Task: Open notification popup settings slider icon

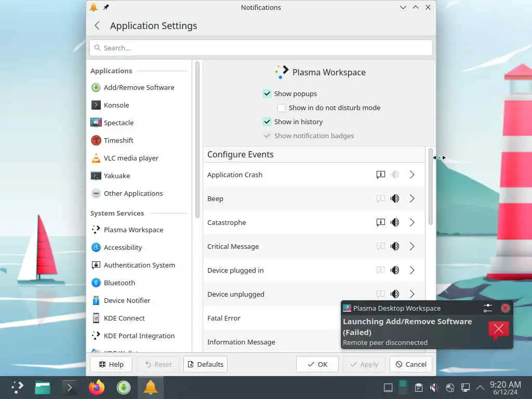Action: (x=487, y=308)
